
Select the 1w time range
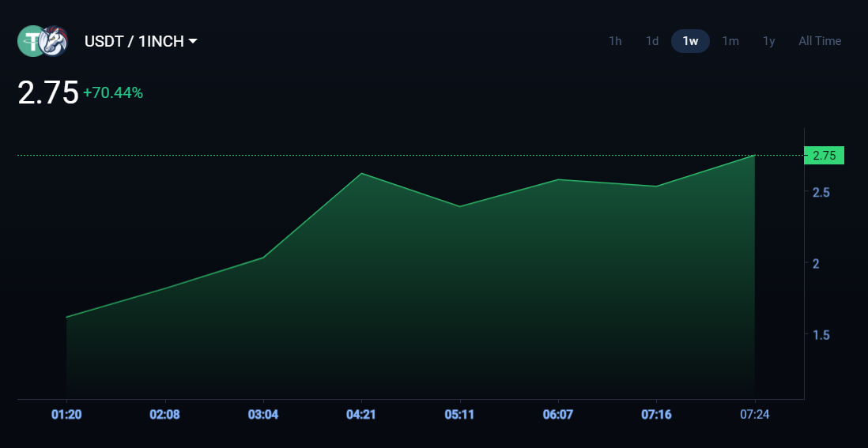pyautogui.click(x=690, y=41)
